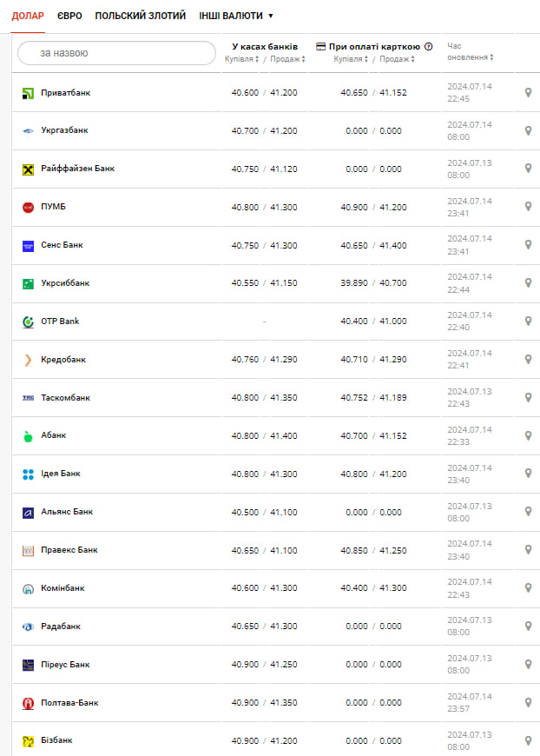The width and height of the screenshot is (540, 756).
Task: Open the map pin for ПУМБ
Action: tap(528, 207)
